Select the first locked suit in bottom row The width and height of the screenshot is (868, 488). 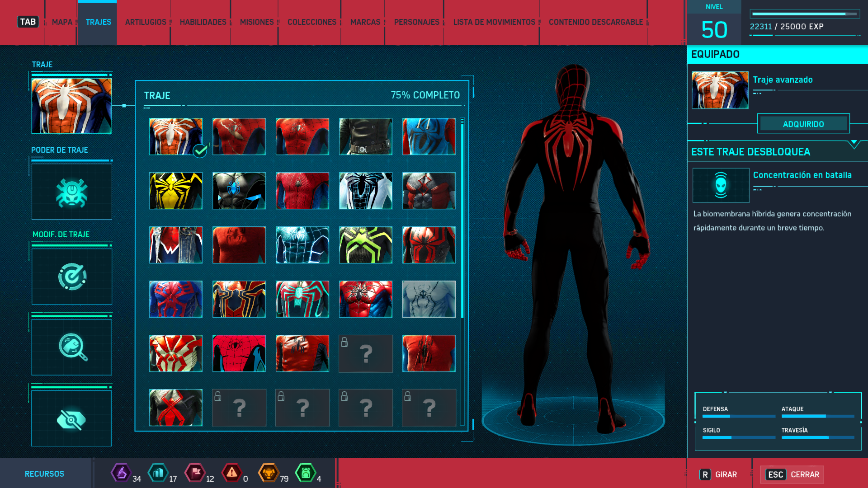pyautogui.click(x=239, y=408)
